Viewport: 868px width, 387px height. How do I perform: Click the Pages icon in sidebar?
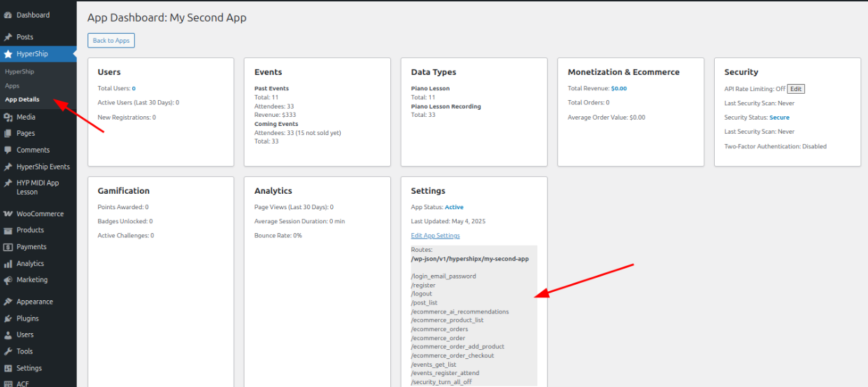[8, 133]
